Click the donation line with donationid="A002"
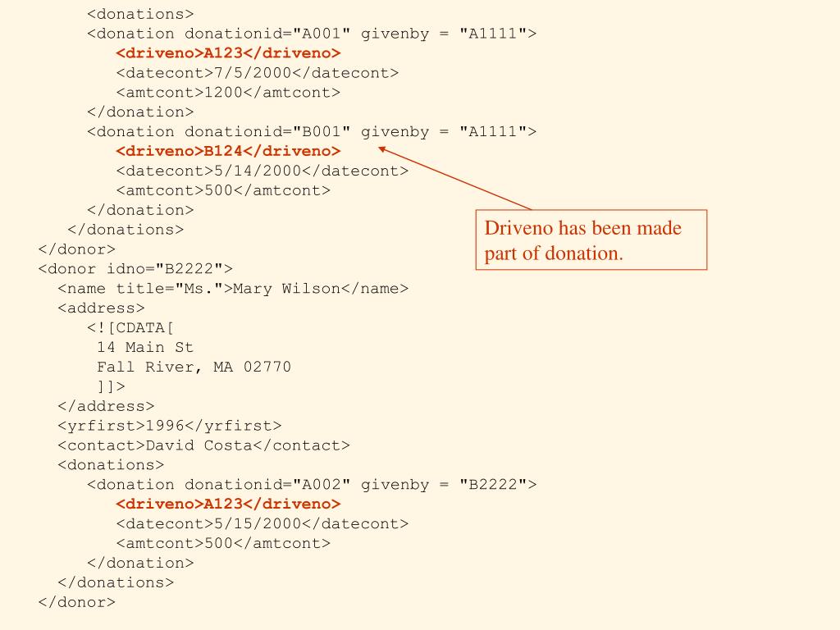 (x=312, y=485)
